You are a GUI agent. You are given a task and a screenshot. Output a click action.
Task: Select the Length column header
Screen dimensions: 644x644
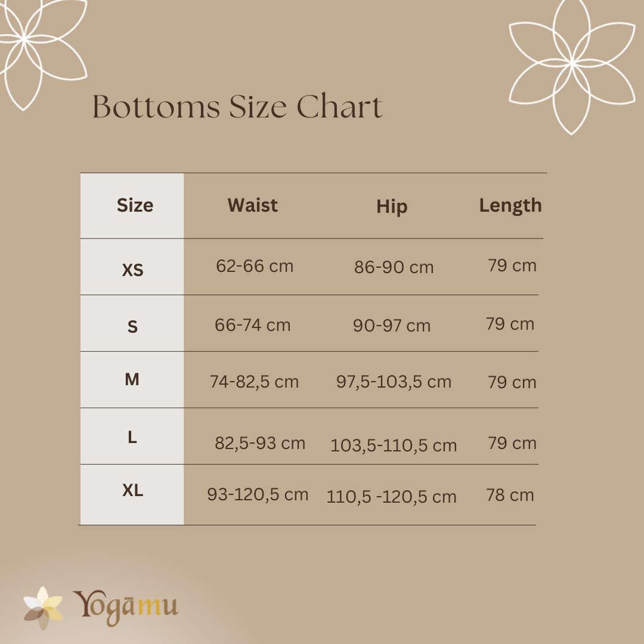click(510, 206)
